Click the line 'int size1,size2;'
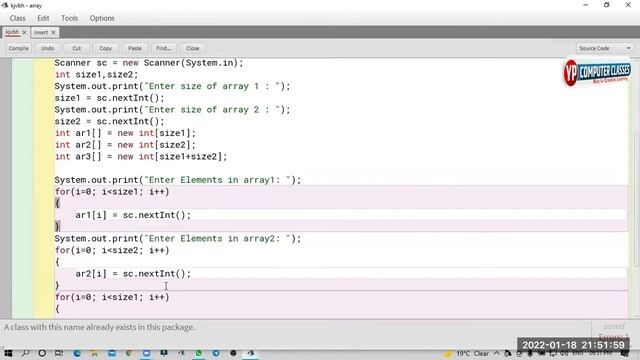The height and width of the screenshot is (360, 640). coord(96,75)
